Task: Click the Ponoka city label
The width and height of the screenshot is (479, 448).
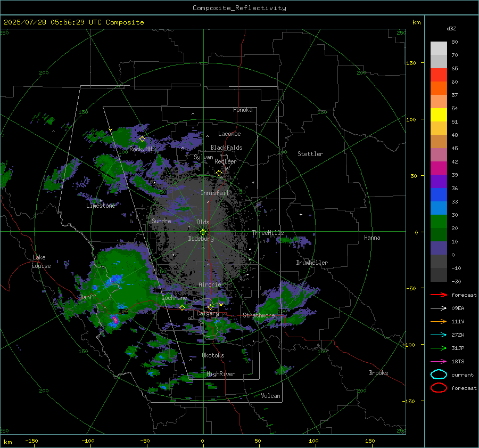Action: pyautogui.click(x=243, y=110)
